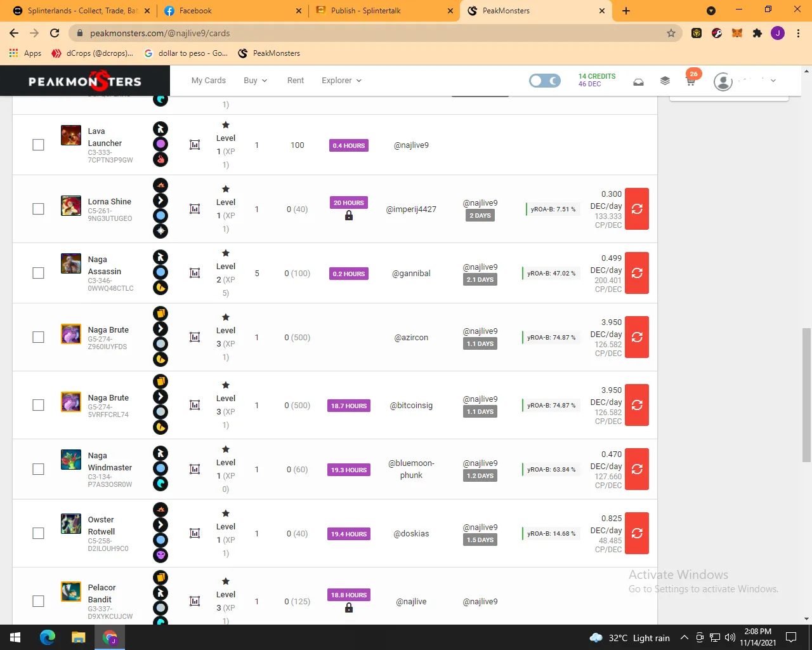Image resolution: width=812 pixels, height=650 pixels.
Task: Open the Windows notification center
Action: pyautogui.click(x=791, y=637)
